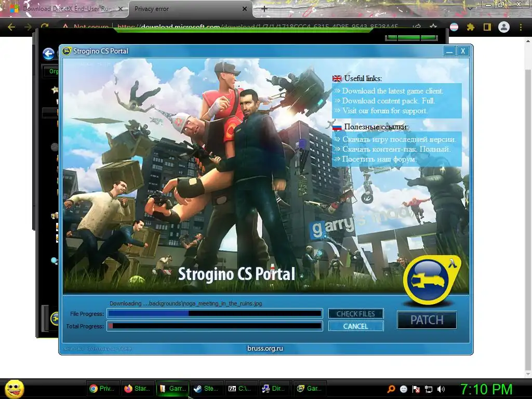532x399 pixels.
Task: Switch to Firefox 'Star...' taskbar item
Action: 137,389
